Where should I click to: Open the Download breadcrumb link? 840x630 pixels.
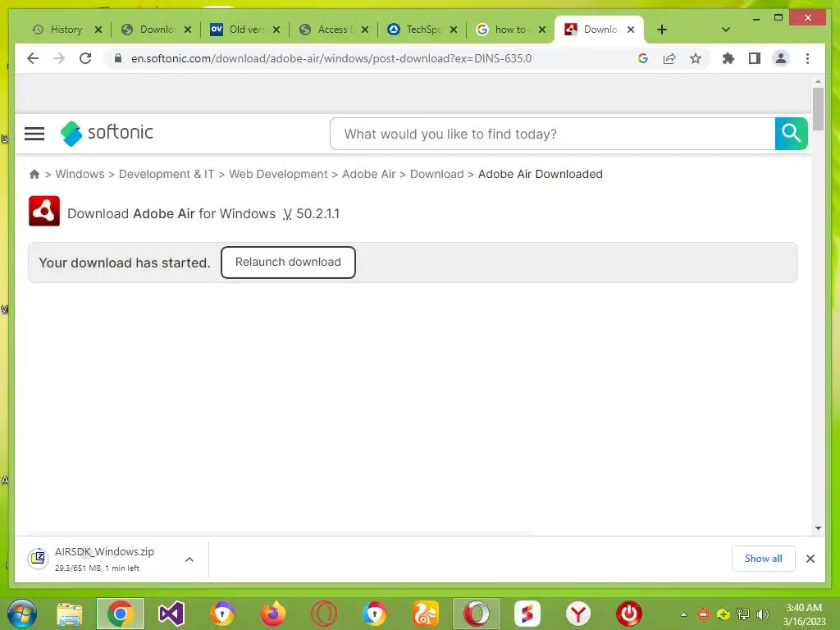point(436,174)
